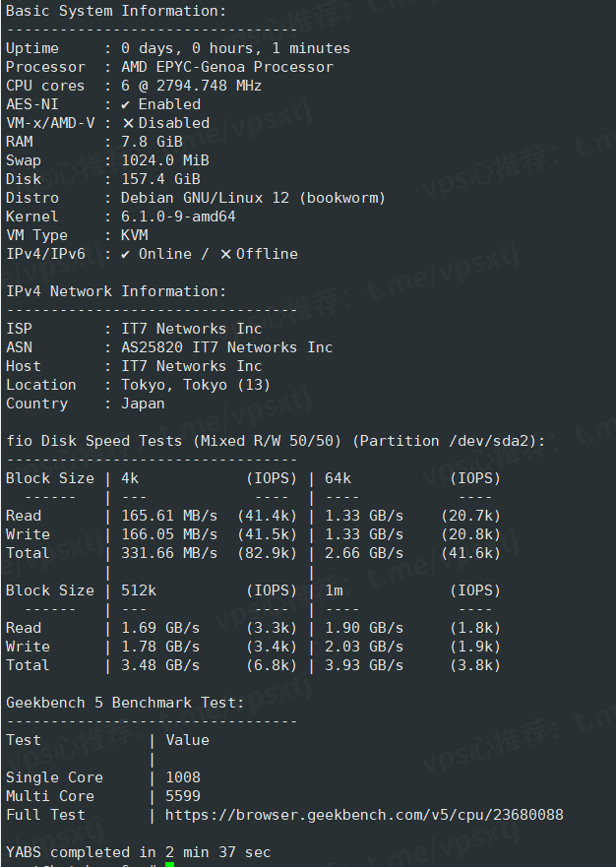The height and width of the screenshot is (867, 616).
Task: Click the 512k write speed 1.78 GB/s
Action: 160,647
